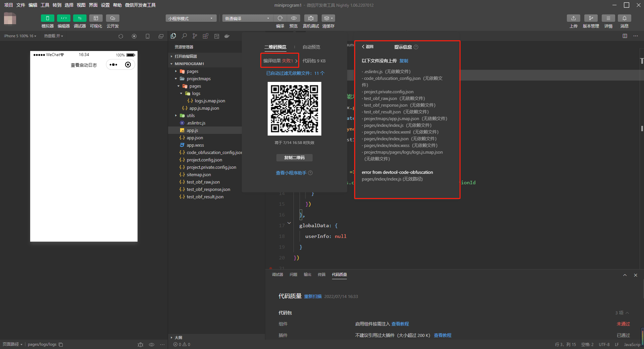Viewport: 644px width, 349px height.
Task: Click the 编译 compile refresh icon
Action: click(280, 18)
